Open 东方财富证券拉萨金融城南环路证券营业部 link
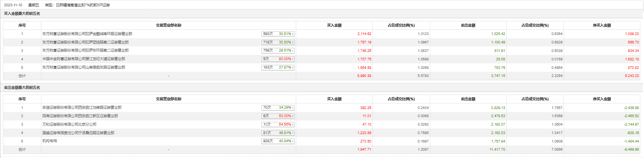This screenshot has width=644, height=158. pyautogui.click(x=87, y=34)
